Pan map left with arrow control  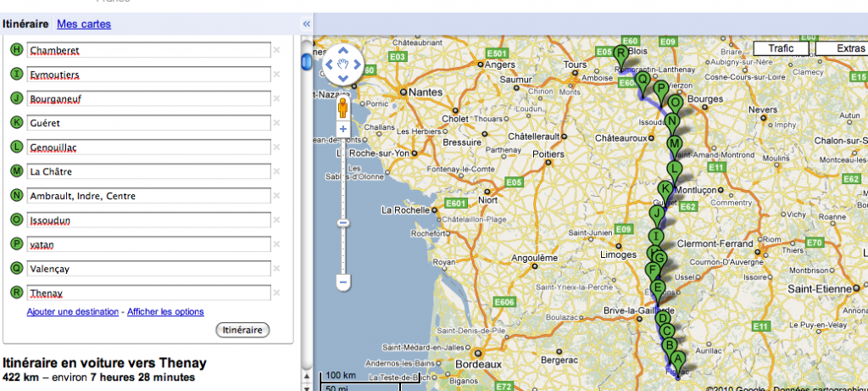(329, 64)
